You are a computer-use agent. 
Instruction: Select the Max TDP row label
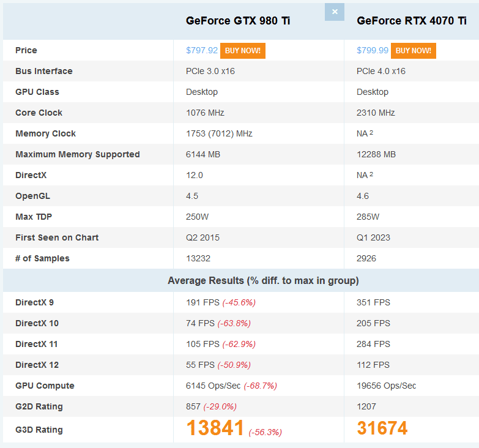coord(34,217)
